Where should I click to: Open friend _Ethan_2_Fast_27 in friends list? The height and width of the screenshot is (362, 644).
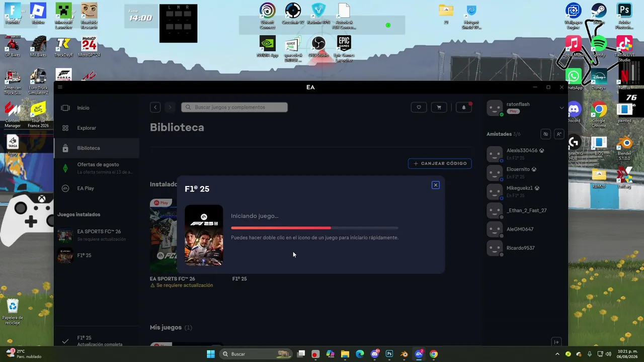coord(525,210)
